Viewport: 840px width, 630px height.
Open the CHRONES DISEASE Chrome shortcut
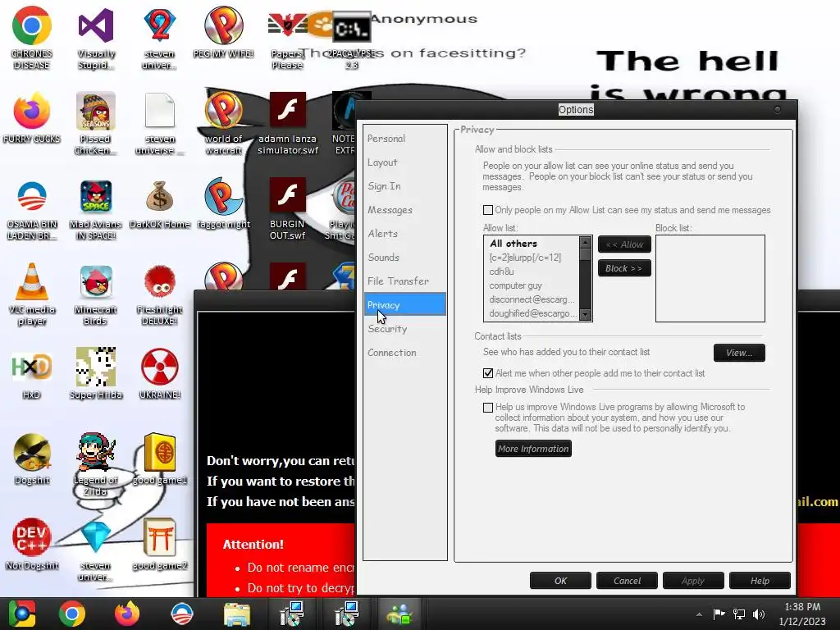pos(32,38)
